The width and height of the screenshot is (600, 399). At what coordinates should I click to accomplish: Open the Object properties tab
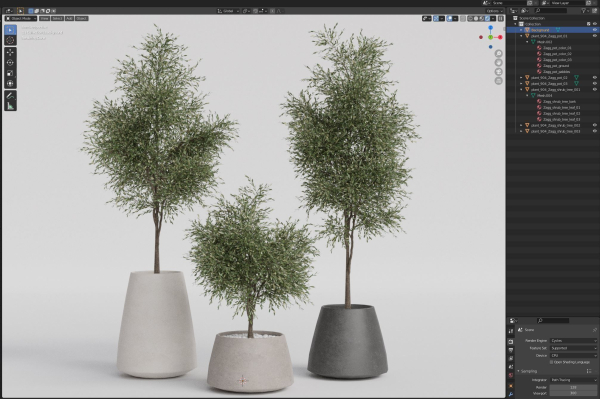(x=511, y=386)
